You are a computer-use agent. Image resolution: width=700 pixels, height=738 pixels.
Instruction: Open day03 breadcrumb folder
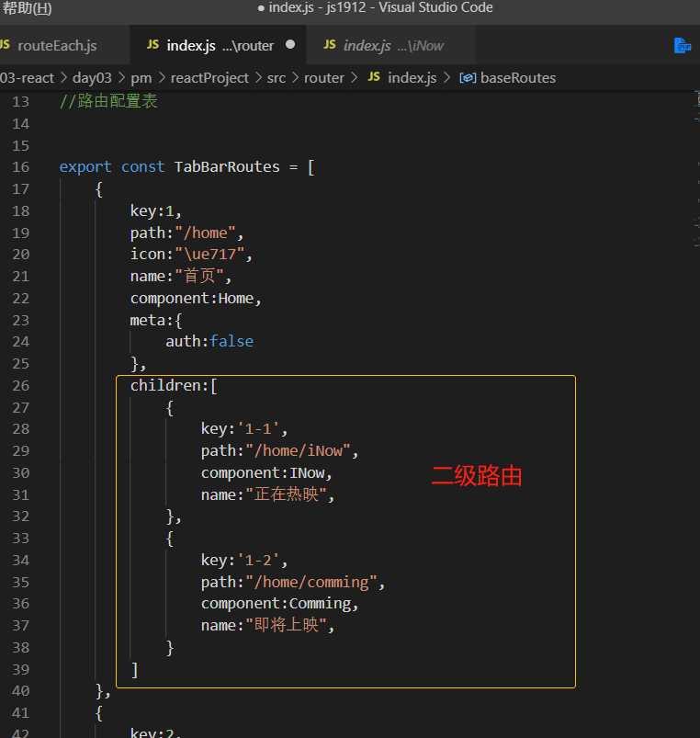click(x=92, y=77)
